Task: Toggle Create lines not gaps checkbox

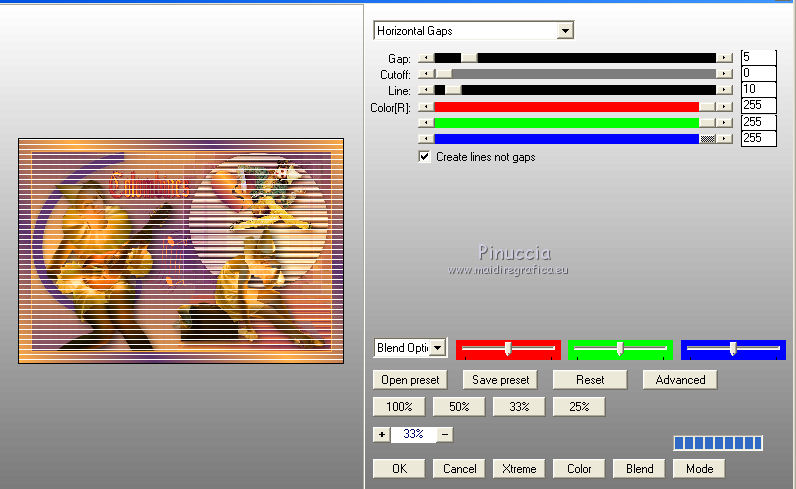Action: (x=424, y=156)
